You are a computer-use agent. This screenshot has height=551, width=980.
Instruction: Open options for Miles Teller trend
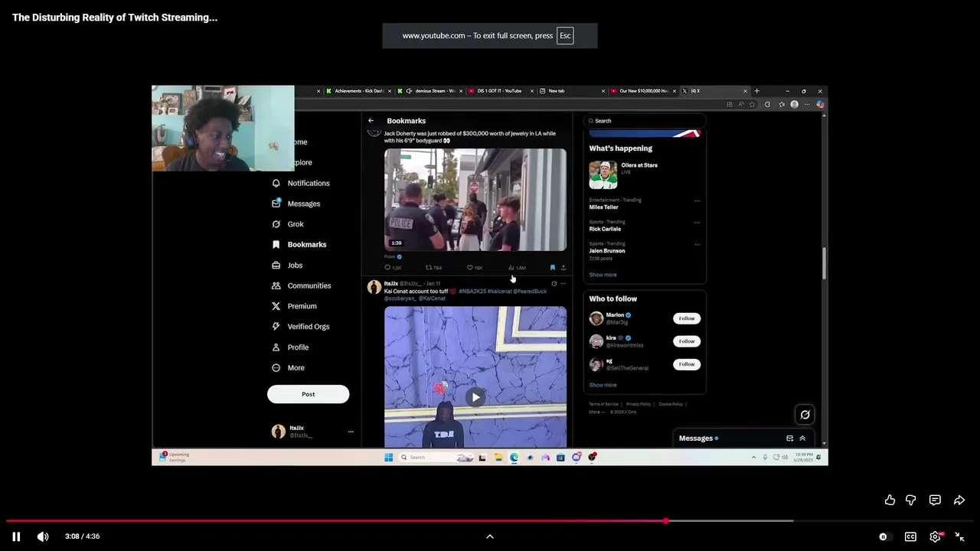pyautogui.click(x=697, y=201)
